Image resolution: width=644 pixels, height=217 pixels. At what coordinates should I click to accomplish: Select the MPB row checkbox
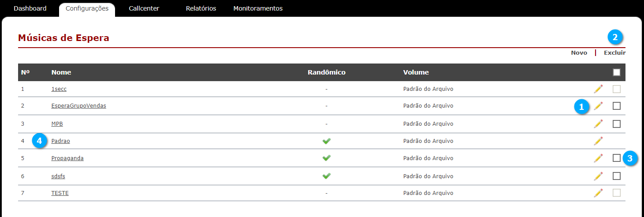pos(617,124)
